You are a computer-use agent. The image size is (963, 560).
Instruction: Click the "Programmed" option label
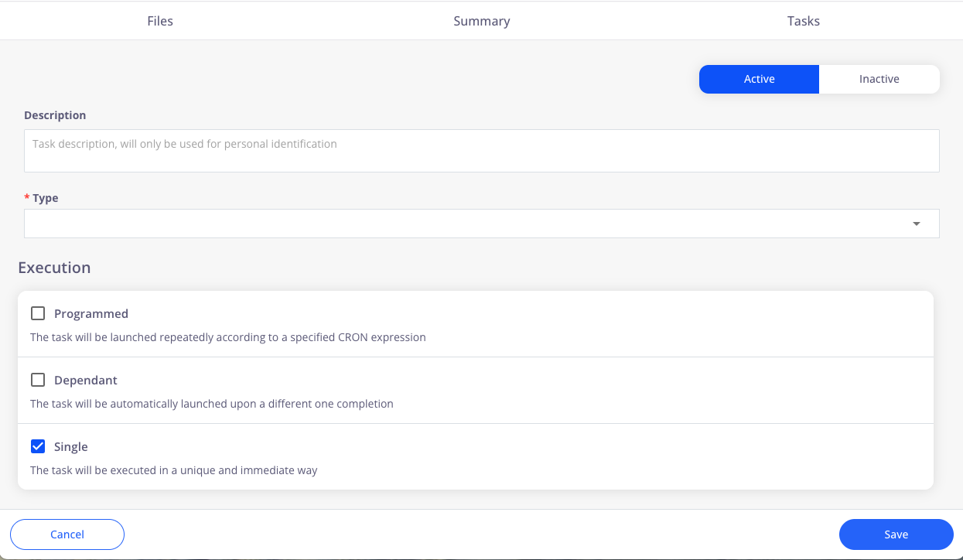pyautogui.click(x=91, y=314)
